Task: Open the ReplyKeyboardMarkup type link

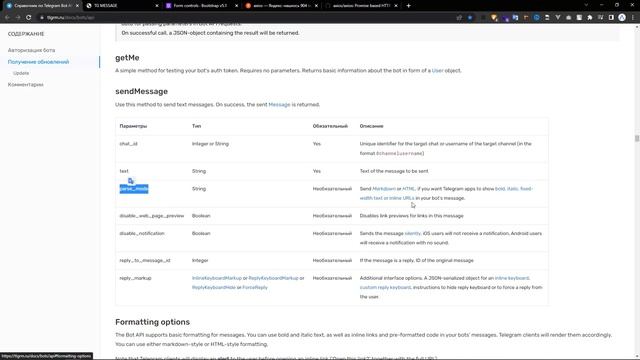Action: pyautogui.click(x=273, y=278)
